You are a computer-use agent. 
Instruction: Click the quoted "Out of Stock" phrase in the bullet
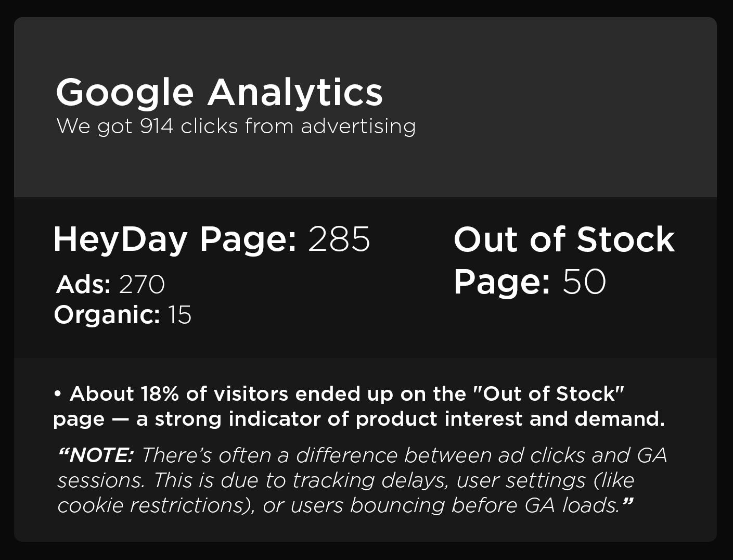pyautogui.click(x=548, y=394)
